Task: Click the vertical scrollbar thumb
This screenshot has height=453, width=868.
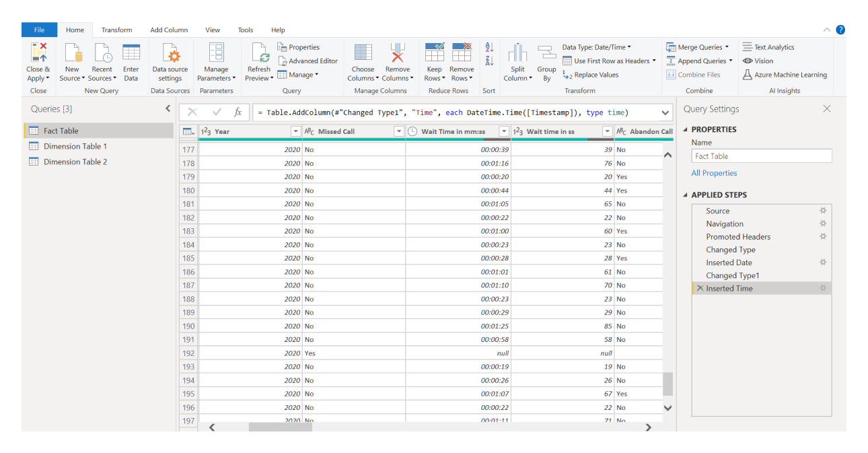Action: pos(667,384)
